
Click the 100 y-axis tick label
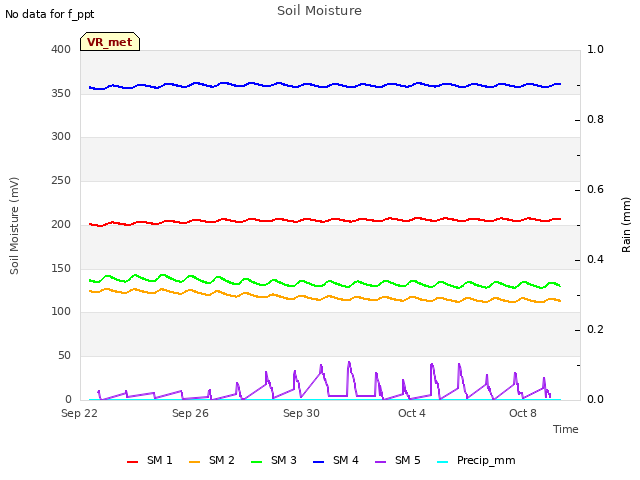pyautogui.click(x=61, y=311)
